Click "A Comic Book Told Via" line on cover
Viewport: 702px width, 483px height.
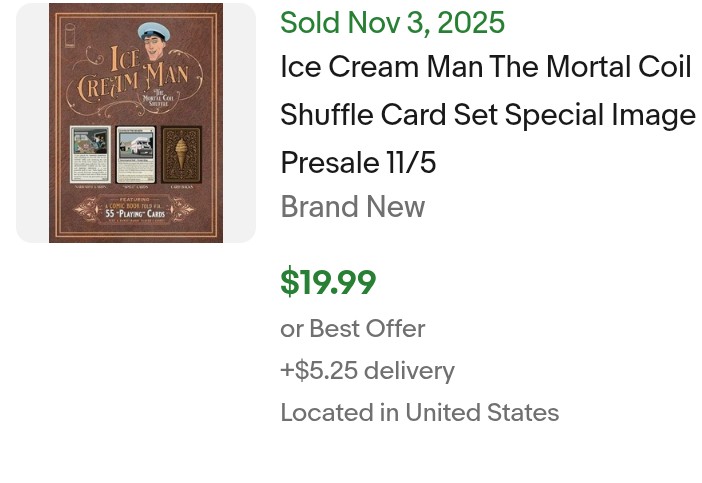pos(136,205)
